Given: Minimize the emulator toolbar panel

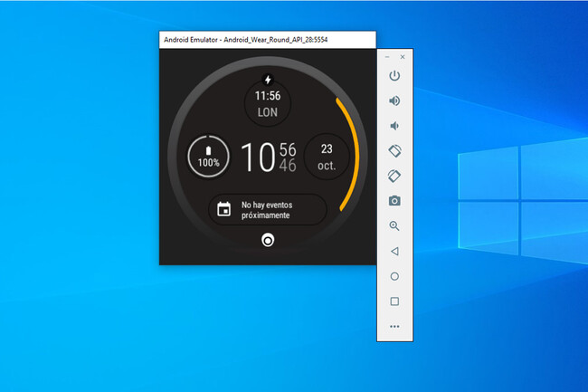Looking at the screenshot, I should point(387,57).
